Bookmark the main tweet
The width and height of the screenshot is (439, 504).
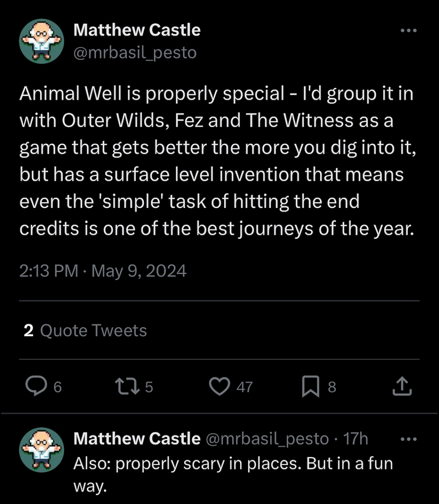pyautogui.click(x=310, y=386)
